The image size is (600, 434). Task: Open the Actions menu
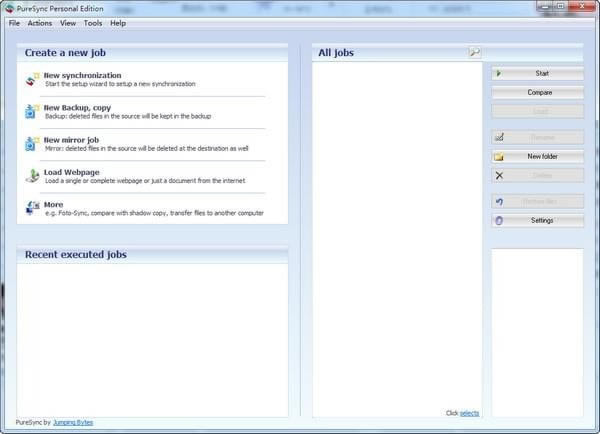point(40,23)
